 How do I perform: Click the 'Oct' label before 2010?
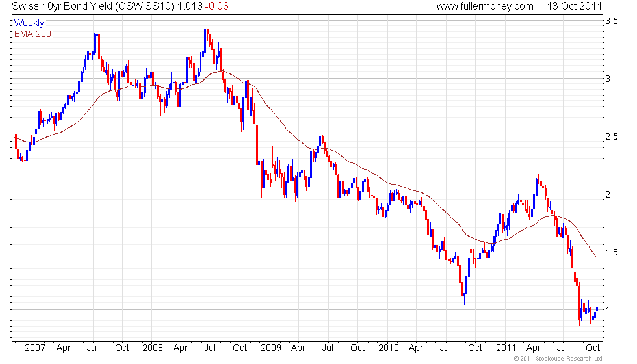tap(357, 348)
